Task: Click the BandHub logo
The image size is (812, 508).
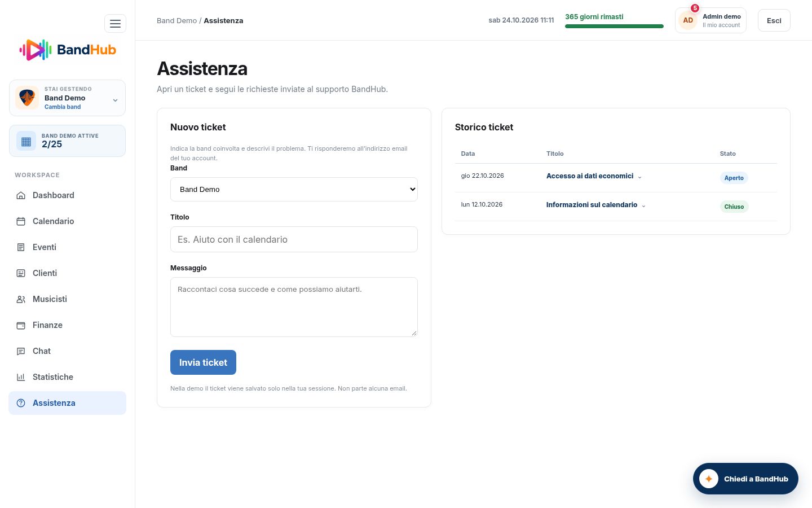Action: coord(68,50)
